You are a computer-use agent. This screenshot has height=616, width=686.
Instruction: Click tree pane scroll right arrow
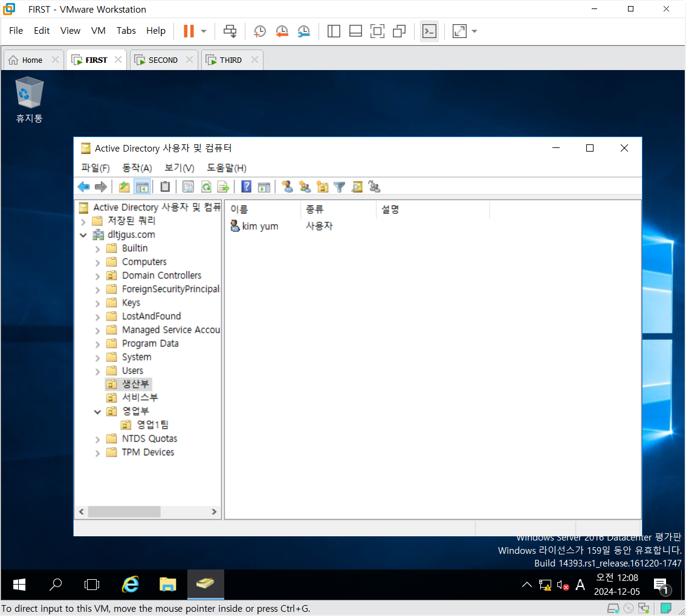point(214,511)
